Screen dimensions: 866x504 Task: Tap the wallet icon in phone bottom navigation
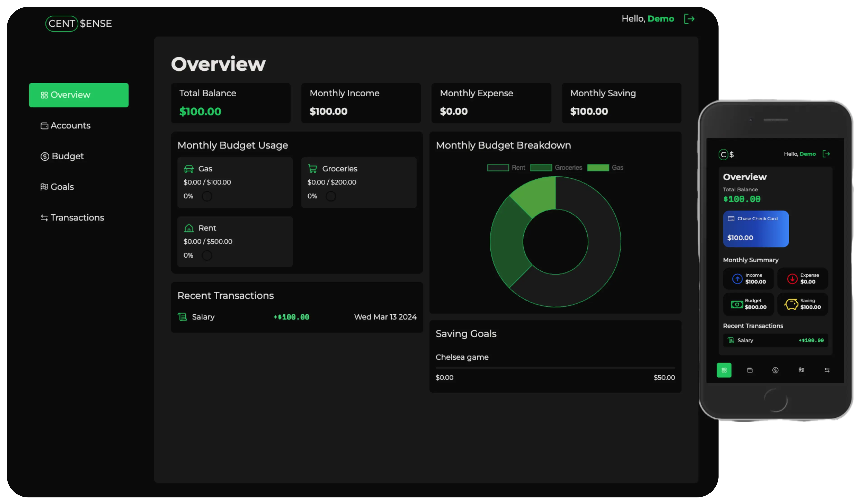click(x=750, y=370)
